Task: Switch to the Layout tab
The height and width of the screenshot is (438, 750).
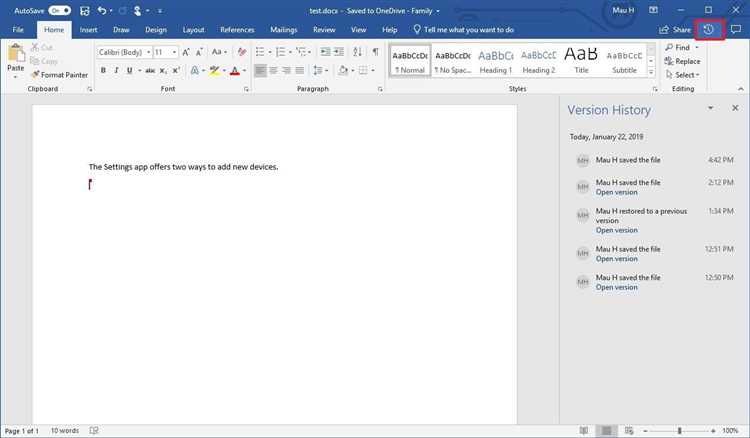Action: click(x=194, y=30)
